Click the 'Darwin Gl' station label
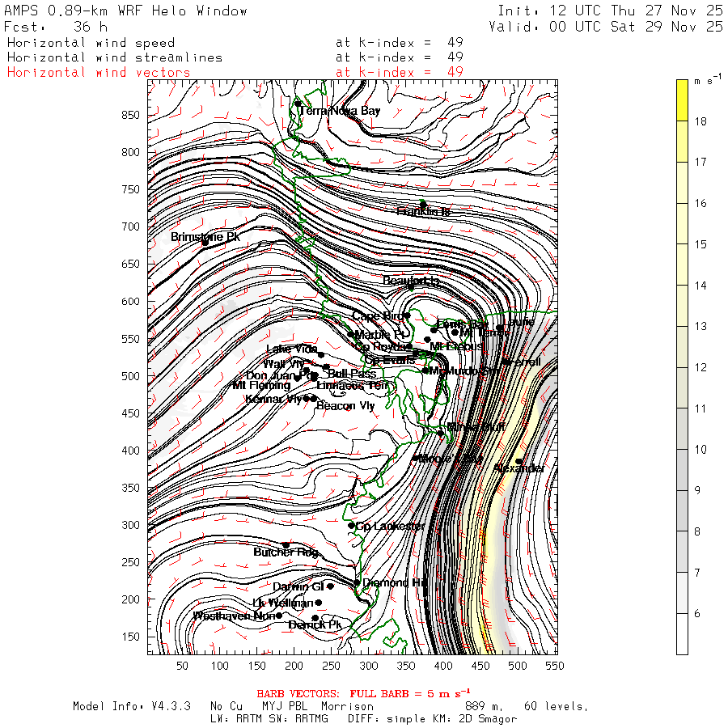728x728 pixels. 298,586
